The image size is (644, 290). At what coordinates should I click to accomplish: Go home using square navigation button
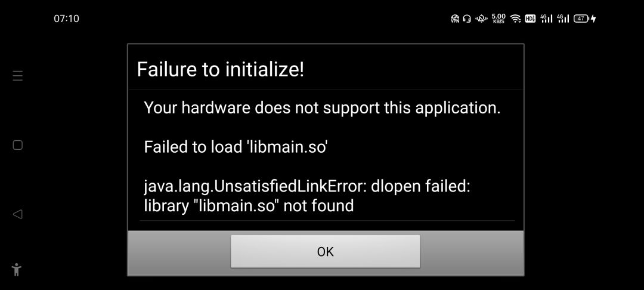point(18,145)
